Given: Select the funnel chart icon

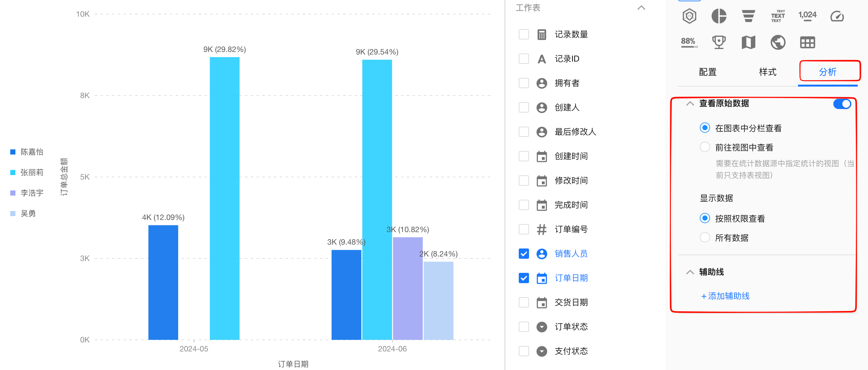Looking at the screenshot, I should point(748,16).
